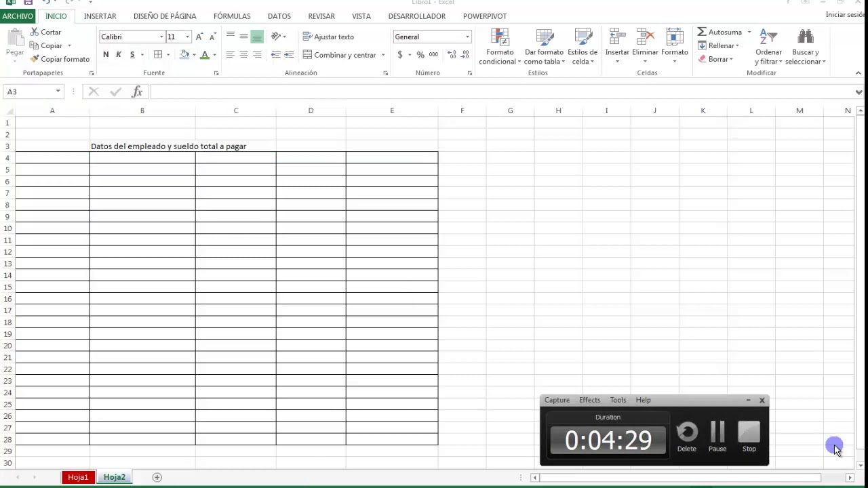Image resolution: width=868 pixels, height=488 pixels.
Task: Switch to the FÓRMULAS tab
Action: (232, 16)
